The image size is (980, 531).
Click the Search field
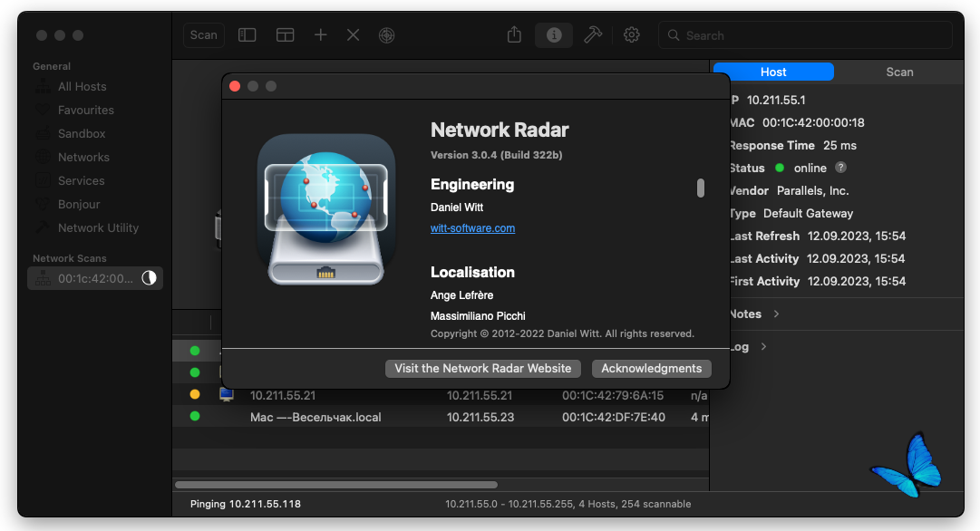pos(806,35)
